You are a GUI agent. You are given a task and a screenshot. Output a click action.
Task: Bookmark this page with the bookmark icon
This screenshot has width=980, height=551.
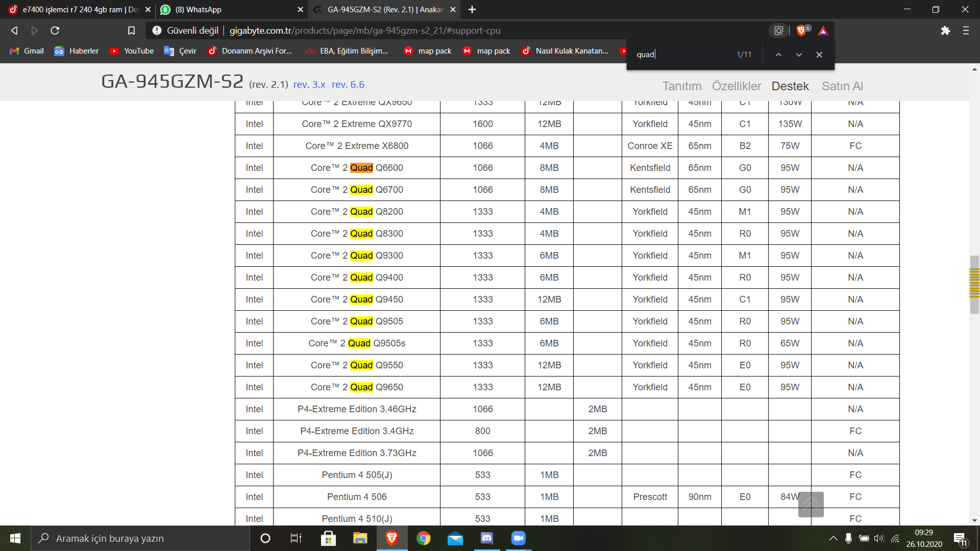pyautogui.click(x=131, y=31)
